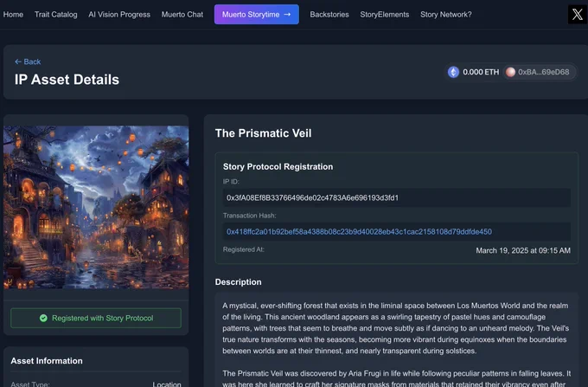
Task: Open wallet account 0xBA...69eD68
Action: [x=539, y=72]
